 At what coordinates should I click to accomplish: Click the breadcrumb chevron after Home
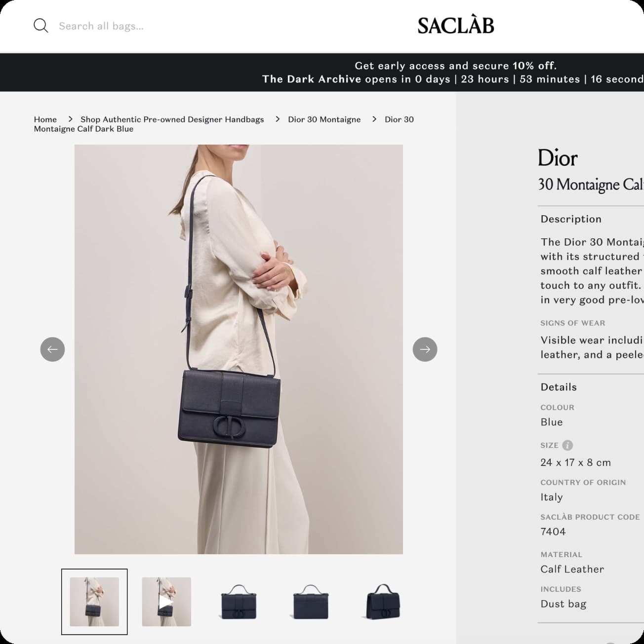tap(70, 119)
